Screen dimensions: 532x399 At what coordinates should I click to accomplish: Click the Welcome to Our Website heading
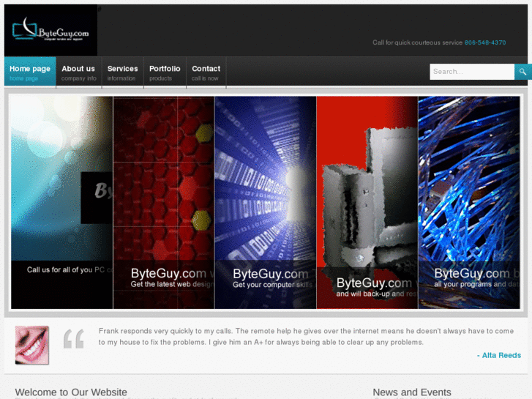coord(71,392)
